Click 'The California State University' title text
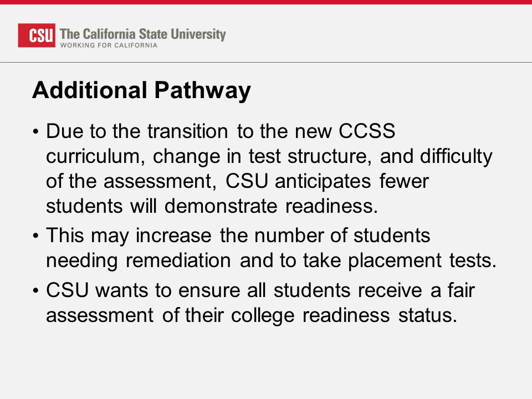 [x=143, y=34]
